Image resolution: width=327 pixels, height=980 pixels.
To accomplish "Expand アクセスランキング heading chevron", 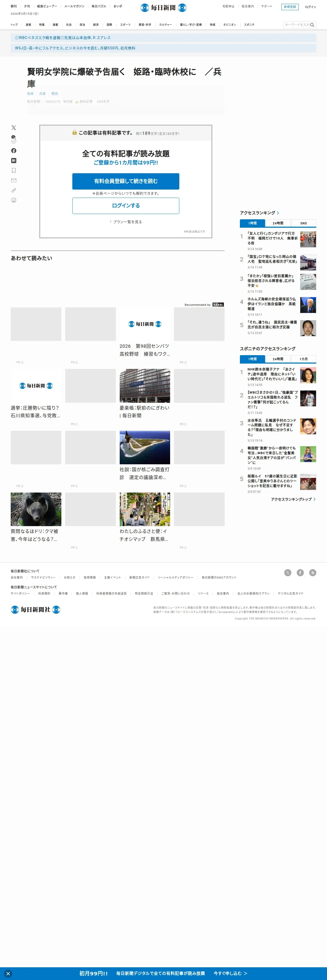I will pyautogui.click(x=278, y=213).
